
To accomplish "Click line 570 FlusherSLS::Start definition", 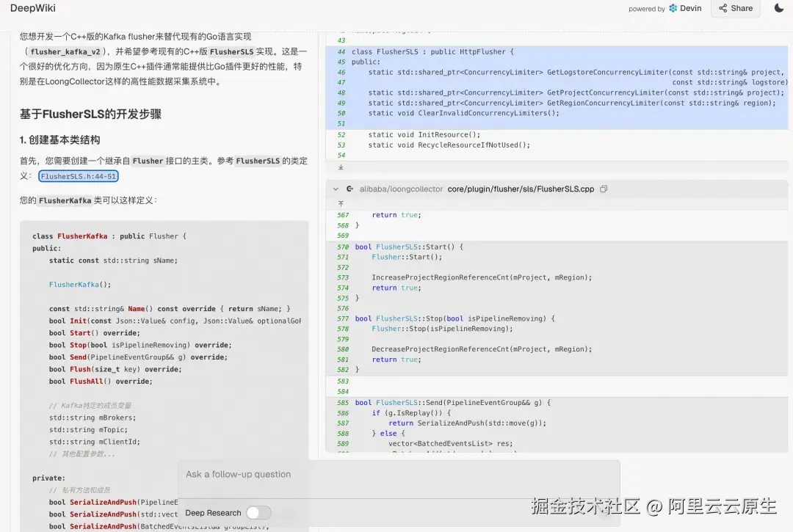I will tap(409, 247).
